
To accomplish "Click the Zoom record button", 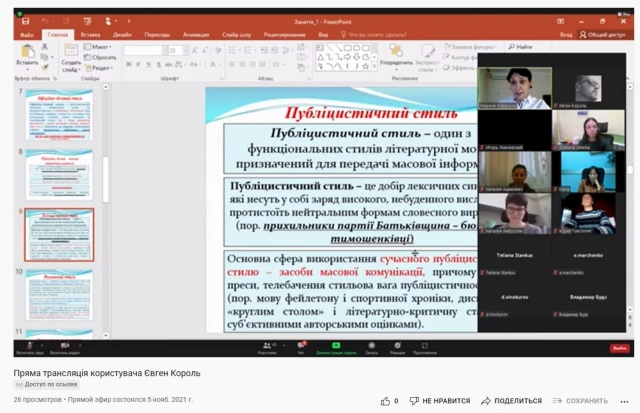I will pos(371,346).
